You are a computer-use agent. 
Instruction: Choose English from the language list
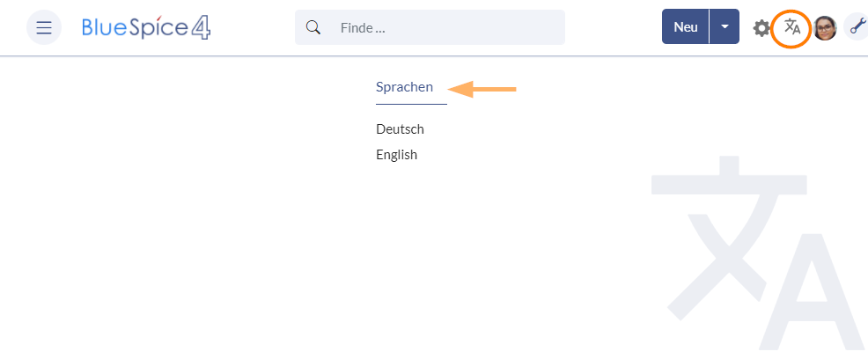396,155
